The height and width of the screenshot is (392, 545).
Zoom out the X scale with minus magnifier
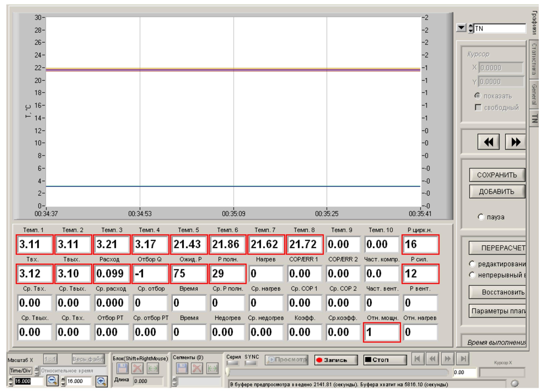pos(52,381)
